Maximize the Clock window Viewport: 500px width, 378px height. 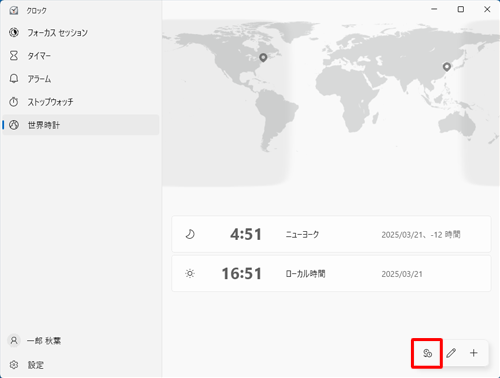(x=461, y=9)
